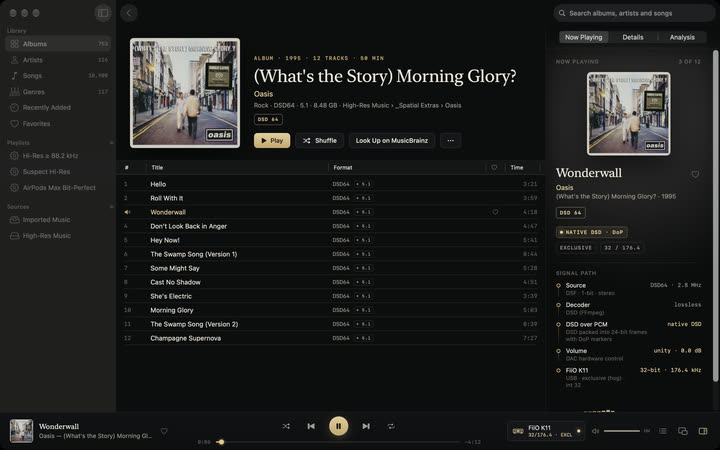This screenshot has width=720, height=450.
Task: Favorite Wonderwall in the track list row
Action: (x=495, y=212)
